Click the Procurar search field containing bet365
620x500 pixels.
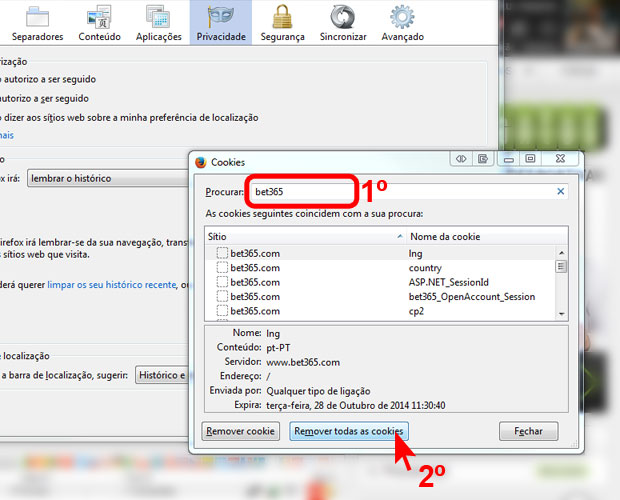point(409,192)
